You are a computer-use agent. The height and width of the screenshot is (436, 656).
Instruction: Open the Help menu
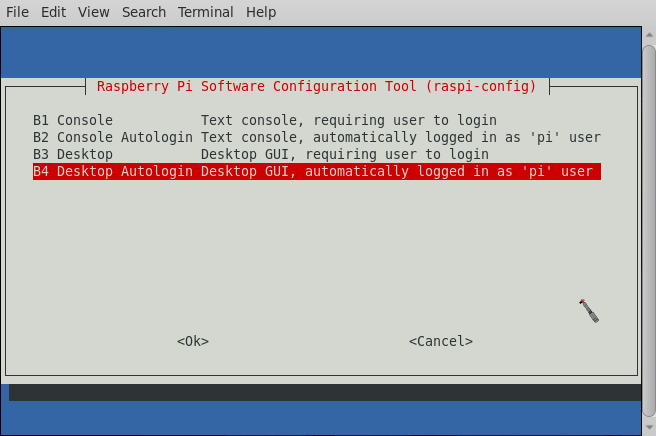coord(261,12)
